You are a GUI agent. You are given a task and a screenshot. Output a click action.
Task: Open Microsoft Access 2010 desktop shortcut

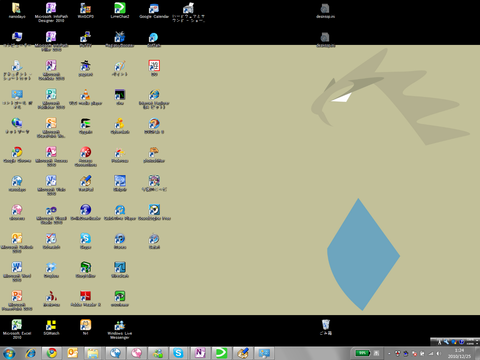tap(51, 156)
